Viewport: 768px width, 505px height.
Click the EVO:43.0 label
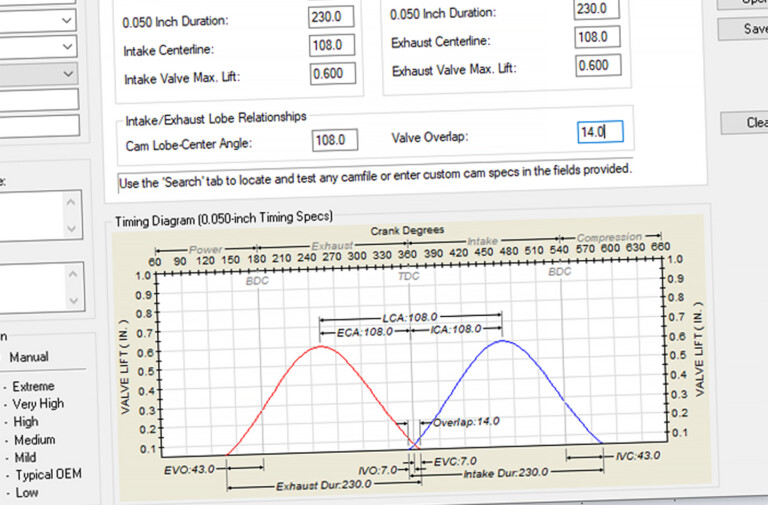189,470
